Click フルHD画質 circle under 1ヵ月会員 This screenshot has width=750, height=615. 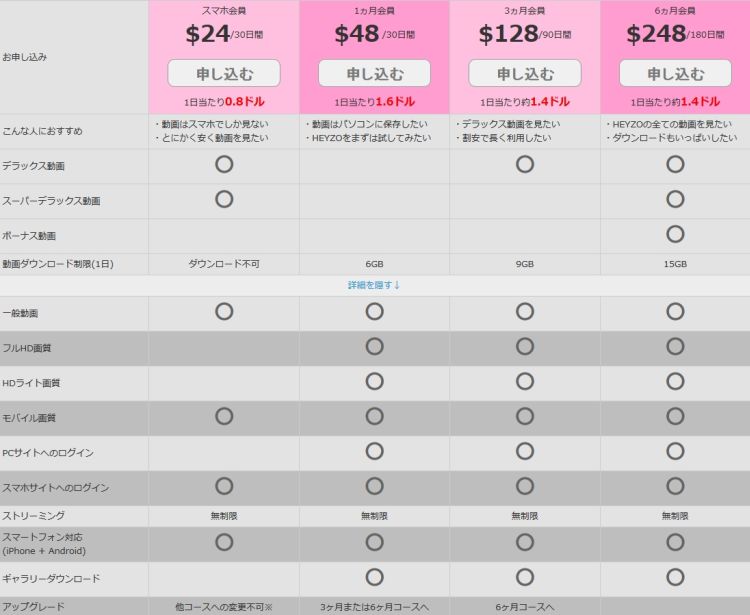(x=374, y=346)
